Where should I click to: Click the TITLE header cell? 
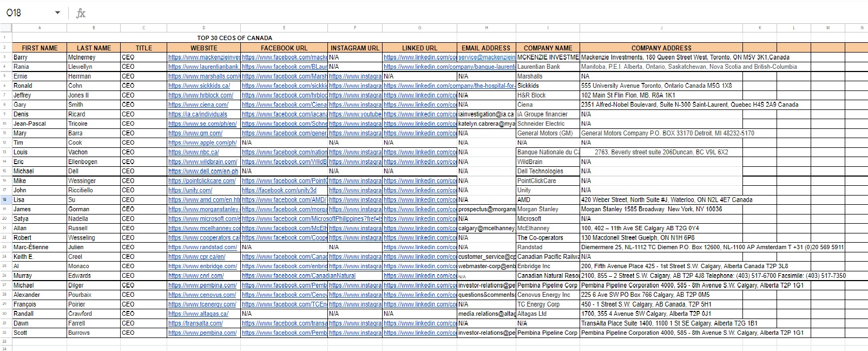[x=143, y=48]
